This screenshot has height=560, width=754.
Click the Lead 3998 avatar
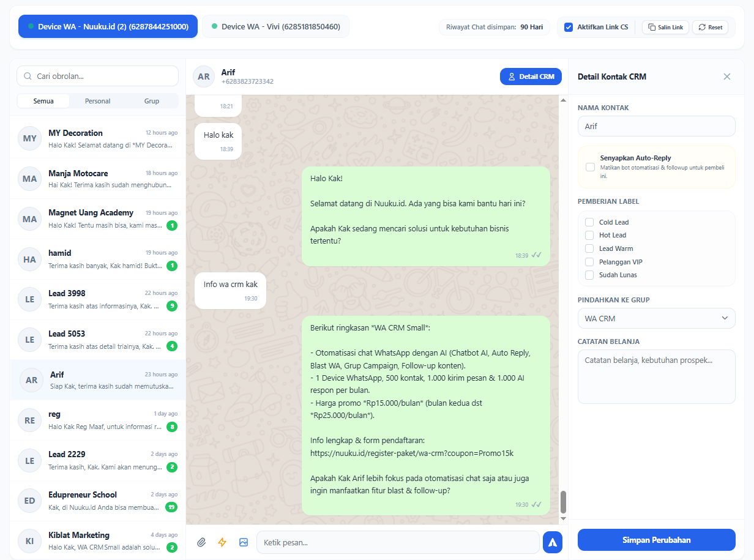[30, 299]
